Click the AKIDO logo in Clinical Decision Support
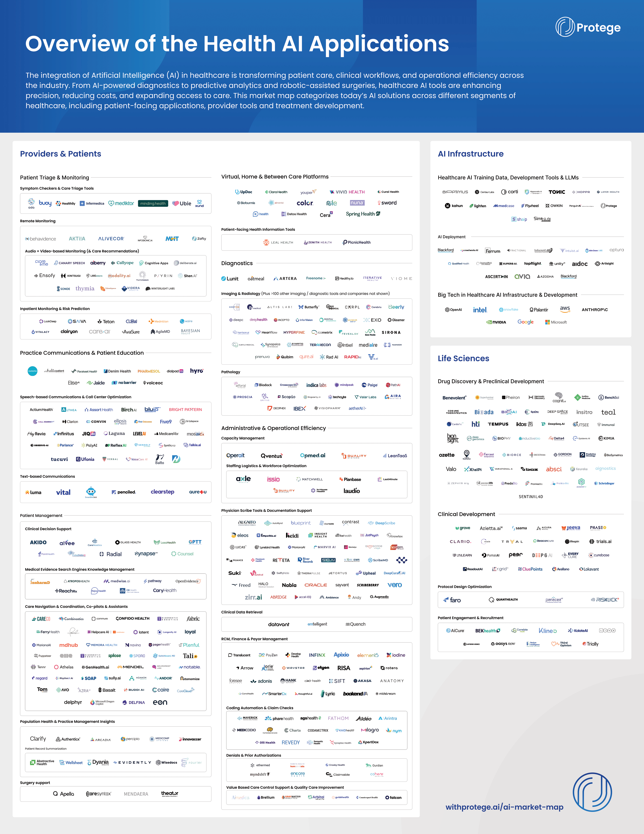The width and height of the screenshot is (644, 834). pyautogui.click(x=38, y=542)
